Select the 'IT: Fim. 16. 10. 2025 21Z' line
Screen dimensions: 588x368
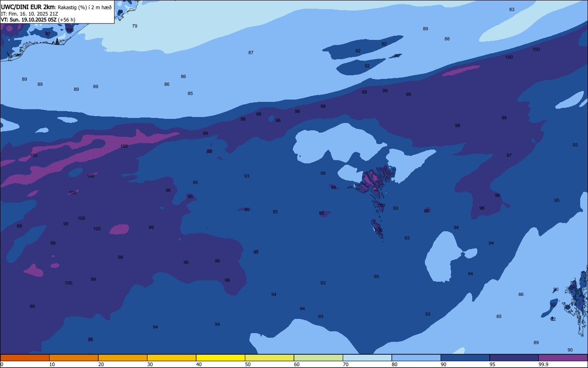coord(29,14)
